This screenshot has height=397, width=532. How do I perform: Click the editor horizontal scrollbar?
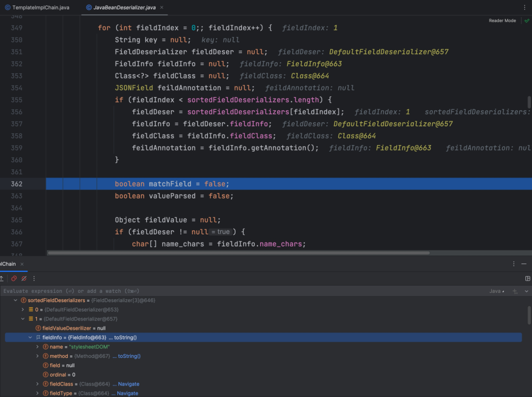click(x=238, y=253)
